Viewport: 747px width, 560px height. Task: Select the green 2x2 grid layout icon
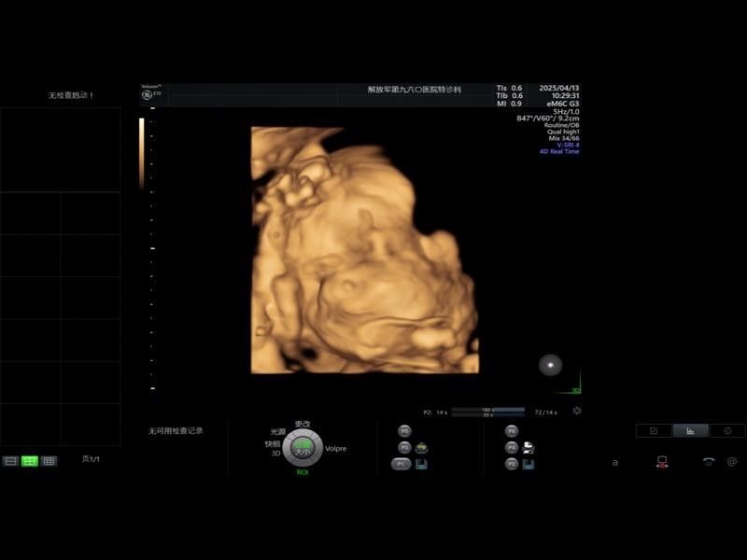click(x=30, y=461)
